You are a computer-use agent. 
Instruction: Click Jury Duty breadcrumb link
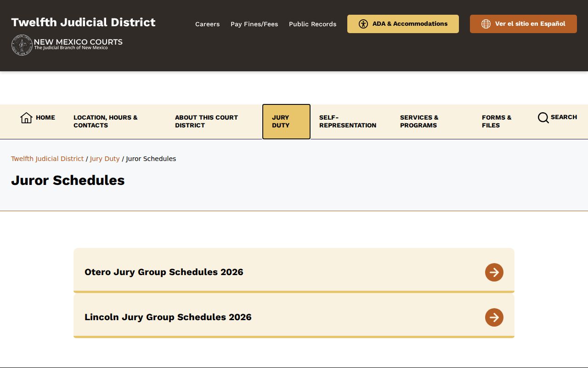click(x=105, y=159)
